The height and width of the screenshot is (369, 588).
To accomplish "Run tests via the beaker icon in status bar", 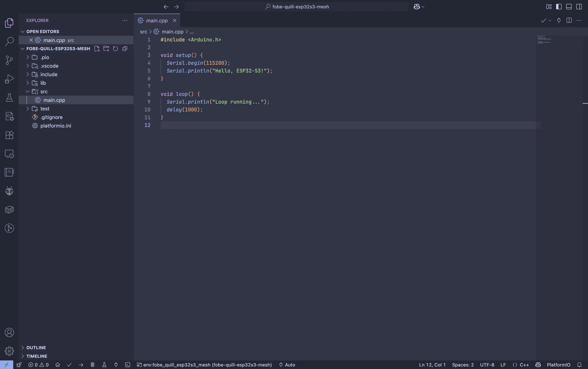I will 104,365.
